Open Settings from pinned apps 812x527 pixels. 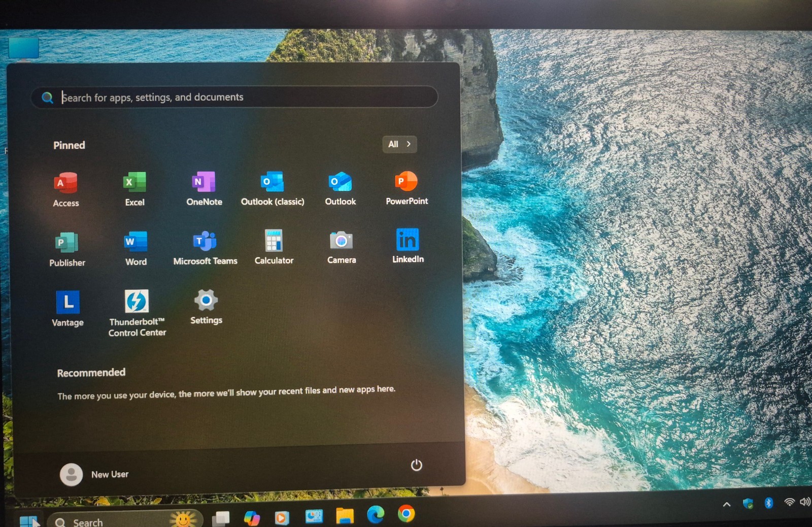(206, 307)
